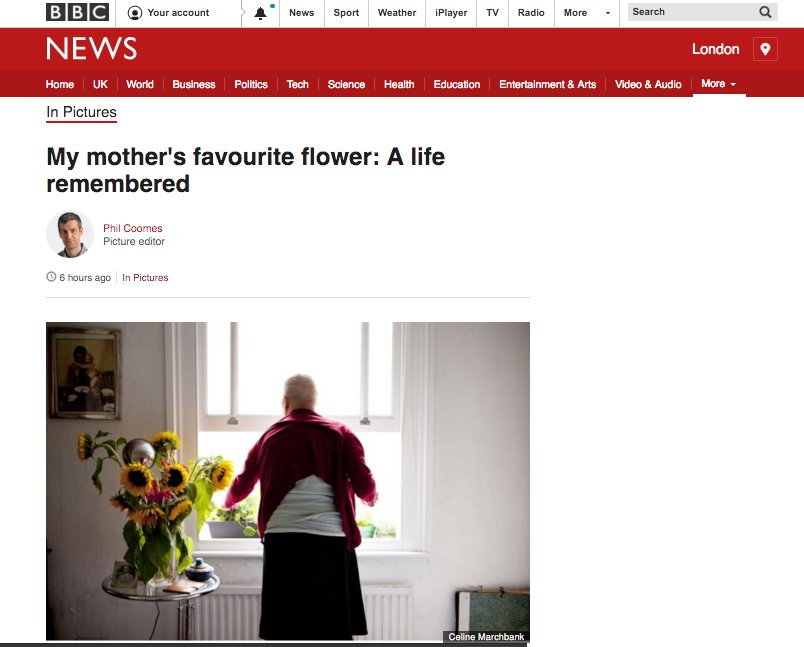The width and height of the screenshot is (804, 647).
Task: Open the In Pictures link beside timestamp
Action: point(145,277)
